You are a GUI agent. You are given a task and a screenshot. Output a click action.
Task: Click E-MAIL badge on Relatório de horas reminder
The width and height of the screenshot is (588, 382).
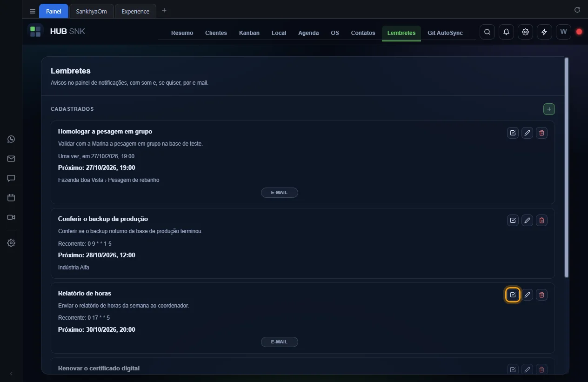click(279, 342)
